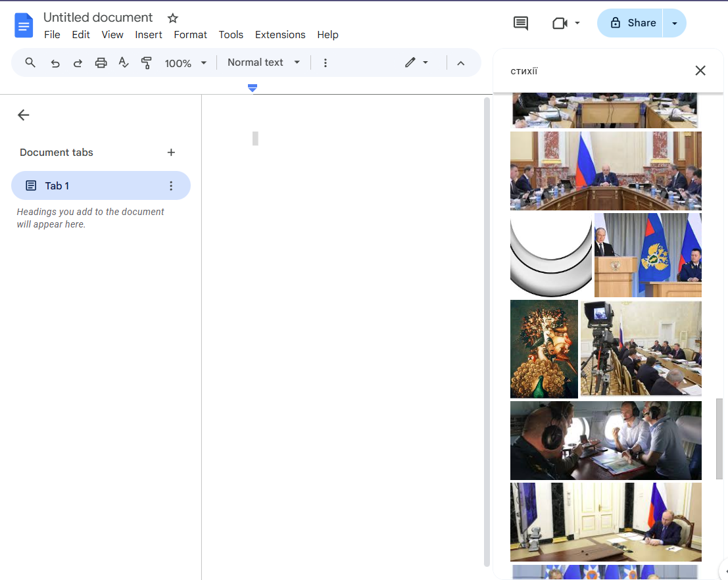Undo the last action
The width and height of the screenshot is (728, 580).
[x=55, y=62]
